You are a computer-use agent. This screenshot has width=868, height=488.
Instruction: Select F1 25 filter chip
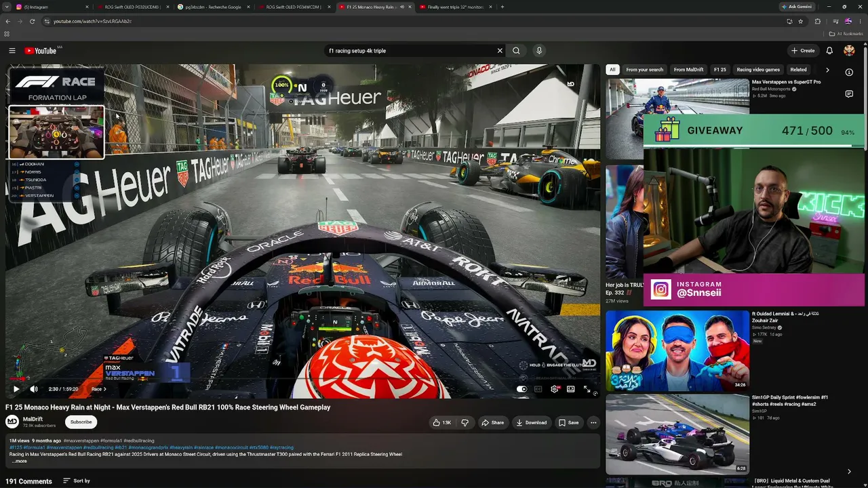point(720,69)
